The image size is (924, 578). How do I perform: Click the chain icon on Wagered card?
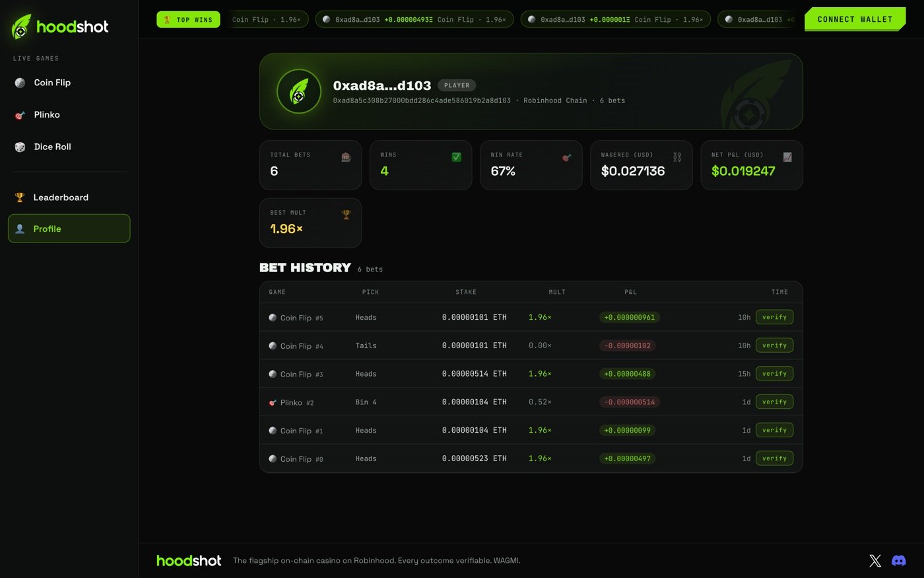click(x=677, y=157)
